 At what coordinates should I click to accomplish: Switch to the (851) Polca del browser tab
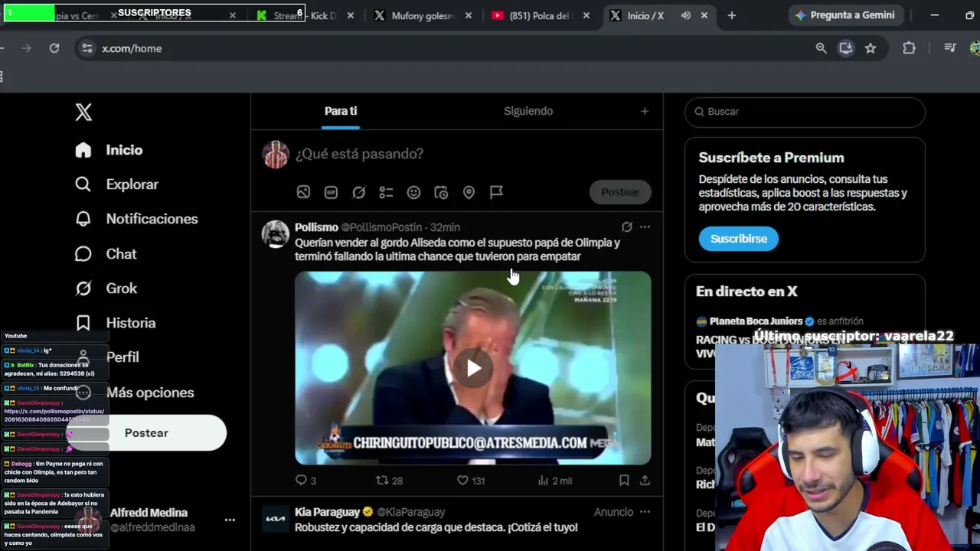click(x=541, y=15)
